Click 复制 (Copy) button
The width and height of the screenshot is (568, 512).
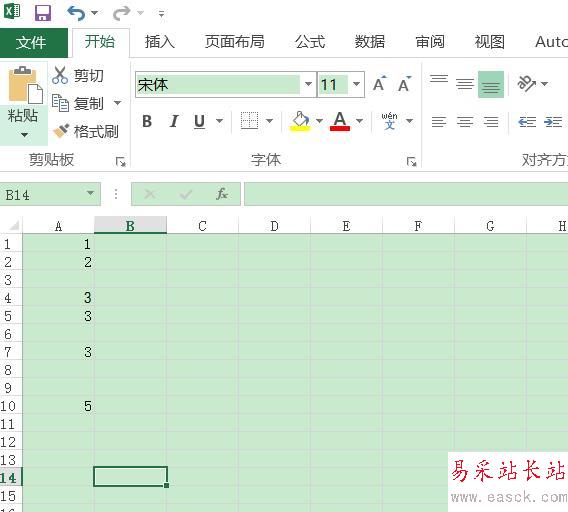(78, 103)
